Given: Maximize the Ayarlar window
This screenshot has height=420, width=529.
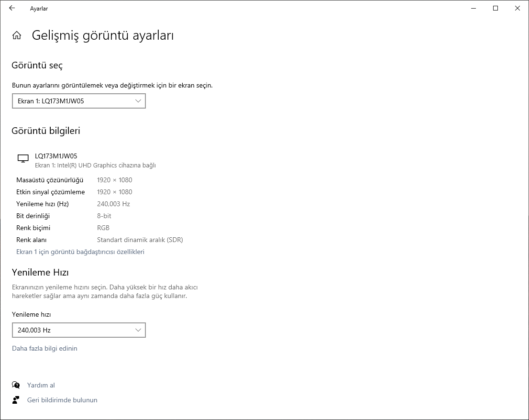Looking at the screenshot, I should point(496,8).
